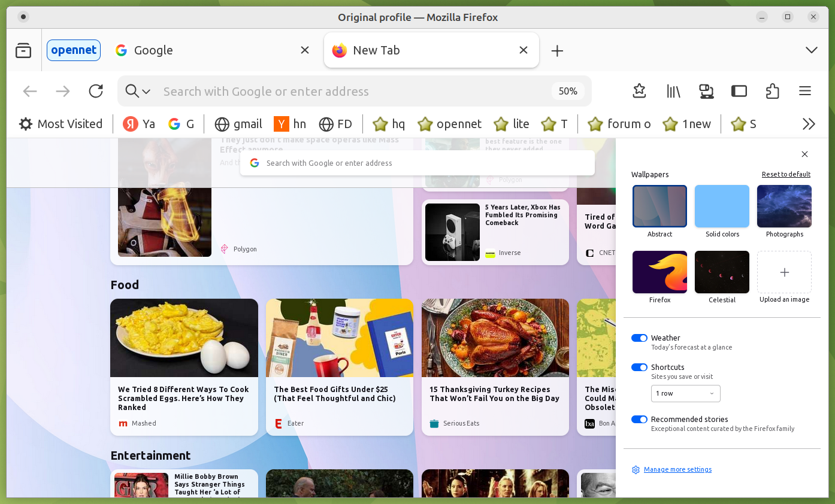Open the Most Visited bookmarks folder
This screenshot has height=504, width=835.
(x=60, y=124)
